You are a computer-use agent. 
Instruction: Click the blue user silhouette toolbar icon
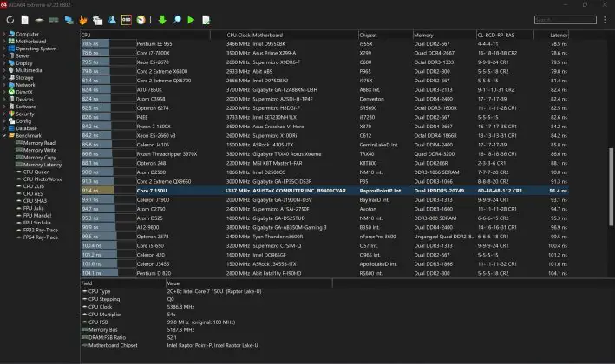pos(112,20)
